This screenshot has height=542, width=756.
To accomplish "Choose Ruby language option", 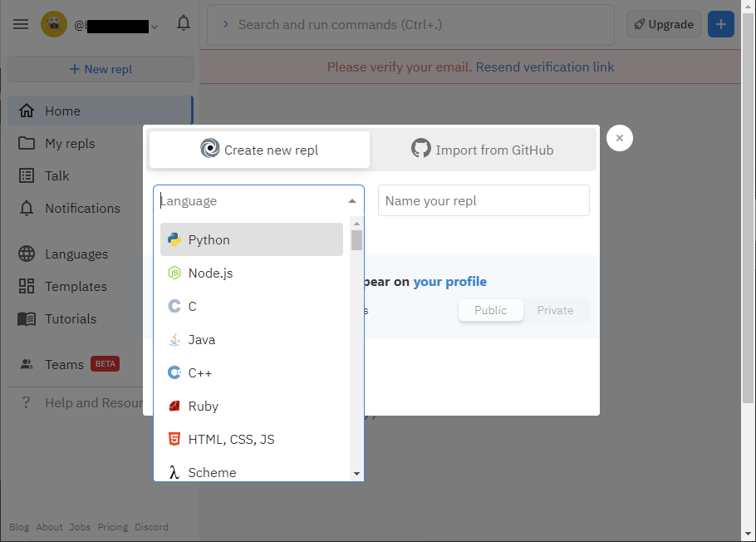I will (x=251, y=406).
